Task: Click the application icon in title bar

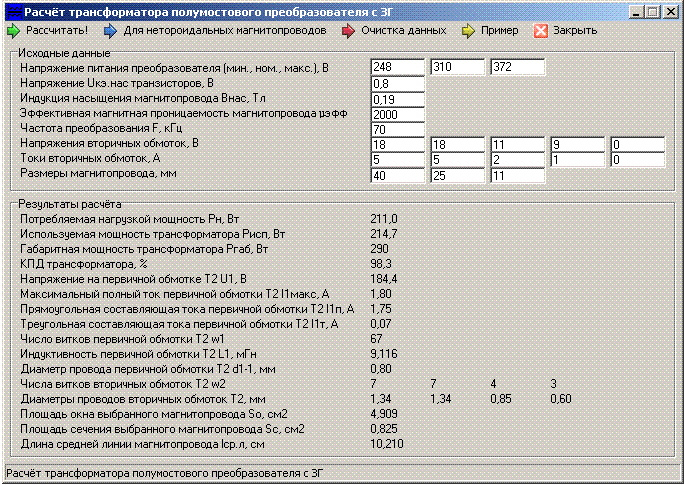Action: point(14,12)
